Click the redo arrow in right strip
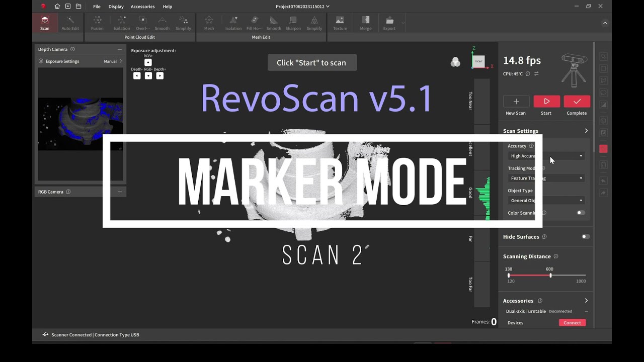Image resolution: width=644 pixels, height=362 pixels. pos(603,193)
